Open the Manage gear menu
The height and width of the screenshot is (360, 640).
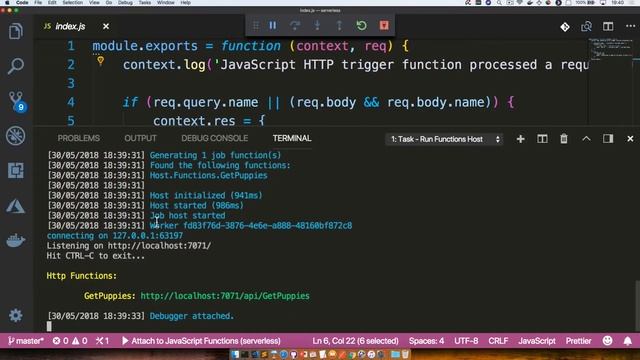tap(16, 315)
